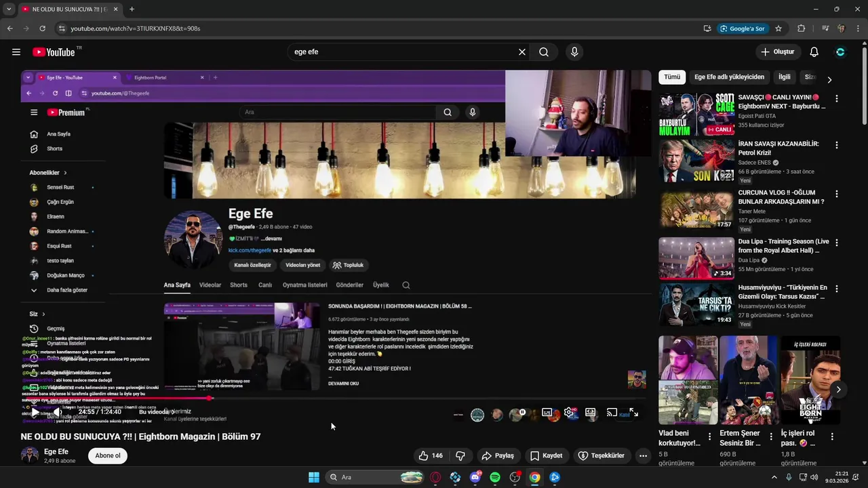Screen dimensions: 868x488
Task: Open options for 'Ertem Şener Sesiniz' short
Action: click(x=771, y=436)
